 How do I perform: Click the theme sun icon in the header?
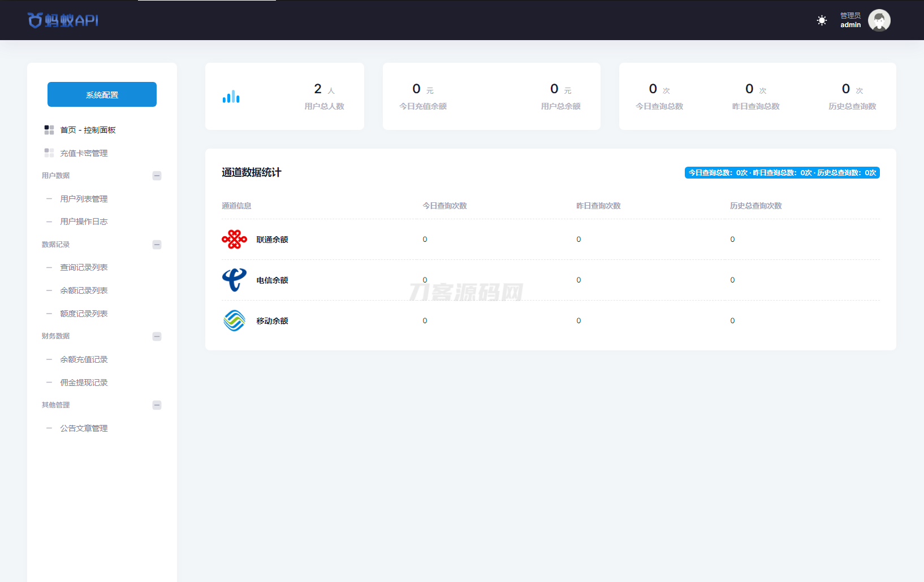coord(822,20)
